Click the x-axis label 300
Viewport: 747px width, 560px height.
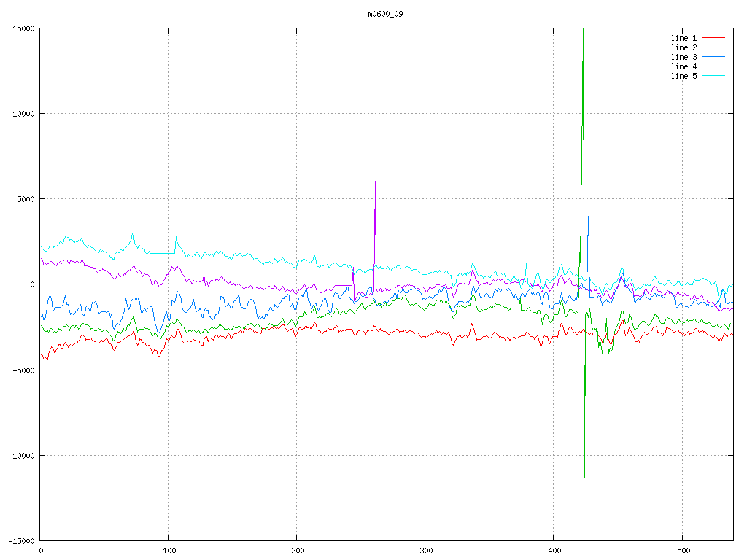pos(426,551)
